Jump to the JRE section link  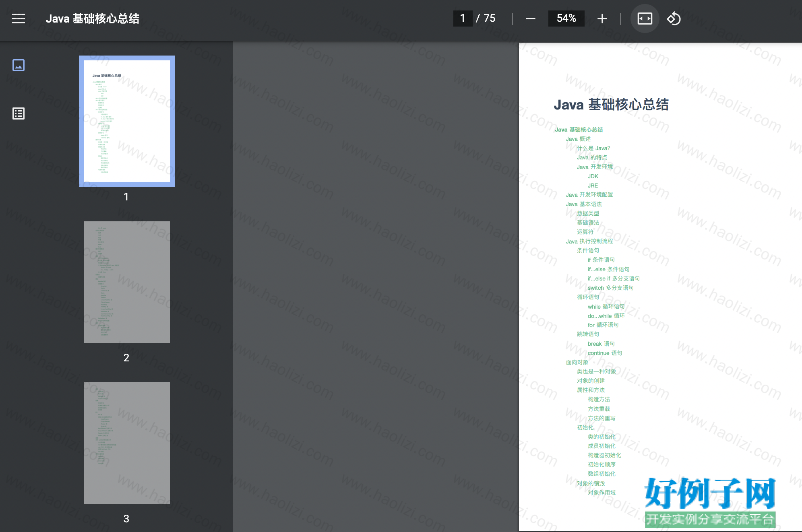pos(593,186)
